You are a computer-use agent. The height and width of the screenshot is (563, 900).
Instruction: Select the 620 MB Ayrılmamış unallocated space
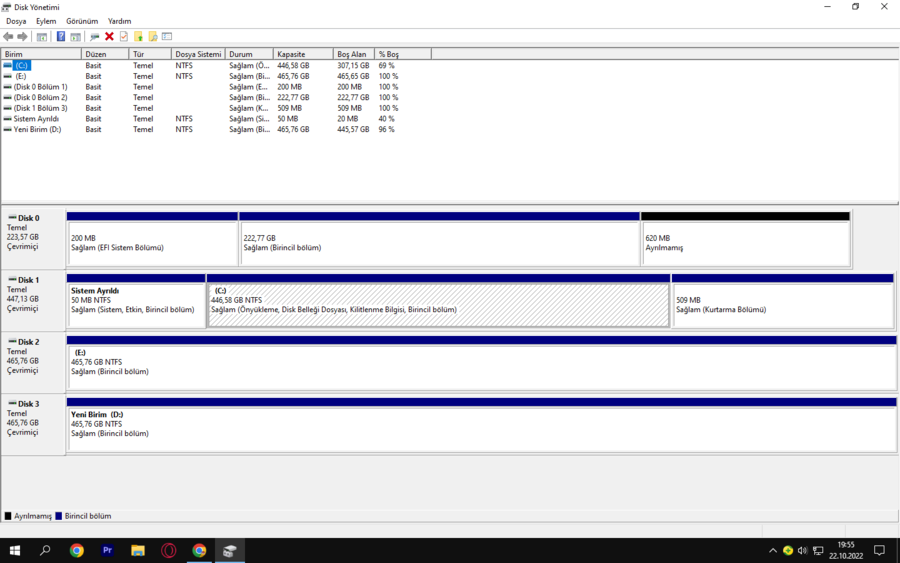tap(745, 239)
